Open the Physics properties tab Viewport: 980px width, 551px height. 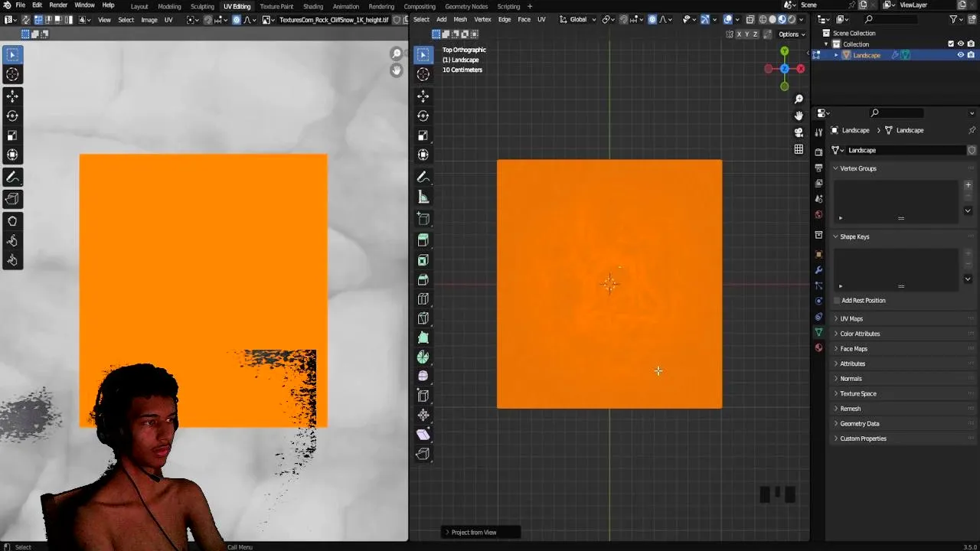point(818,301)
